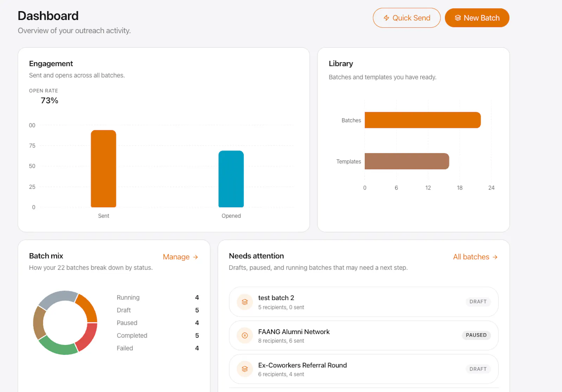
Task: Click the '5 recipients, 0 sent' text
Action: [281, 307]
